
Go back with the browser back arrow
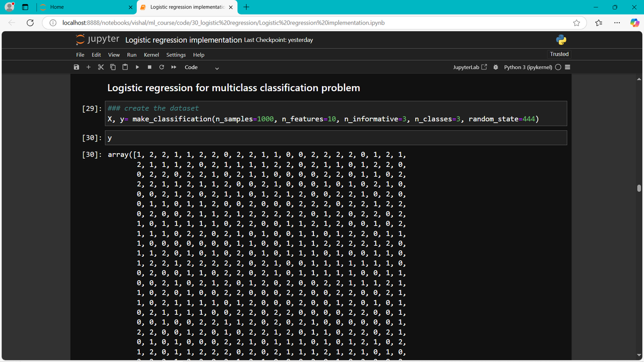pos(12,23)
